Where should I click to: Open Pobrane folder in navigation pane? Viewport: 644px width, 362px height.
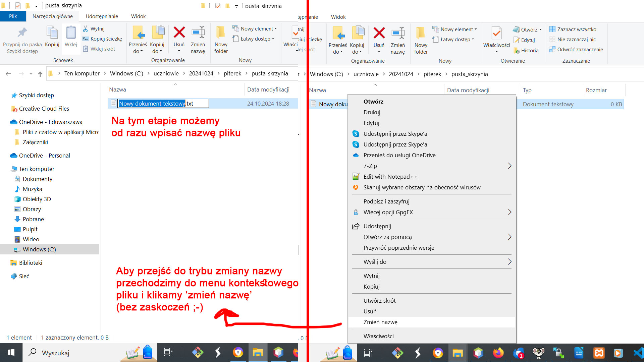point(33,219)
